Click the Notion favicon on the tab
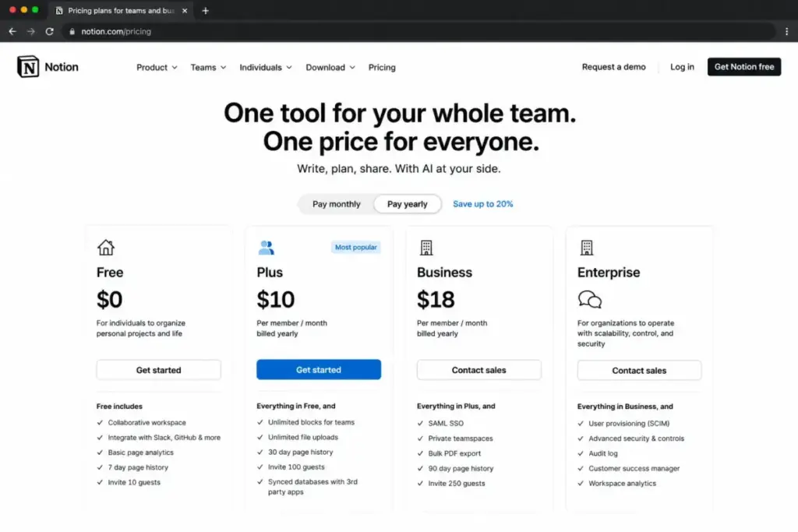Viewport: 798px width, 532px height. pyautogui.click(x=59, y=11)
